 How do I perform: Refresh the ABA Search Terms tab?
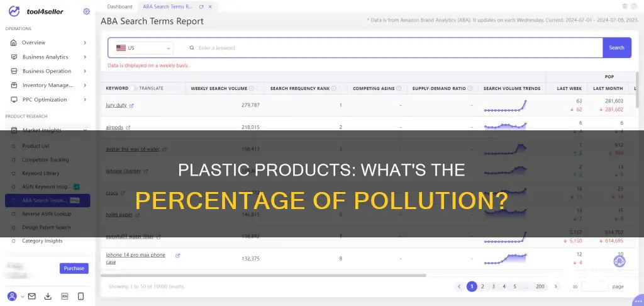coord(201,7)
